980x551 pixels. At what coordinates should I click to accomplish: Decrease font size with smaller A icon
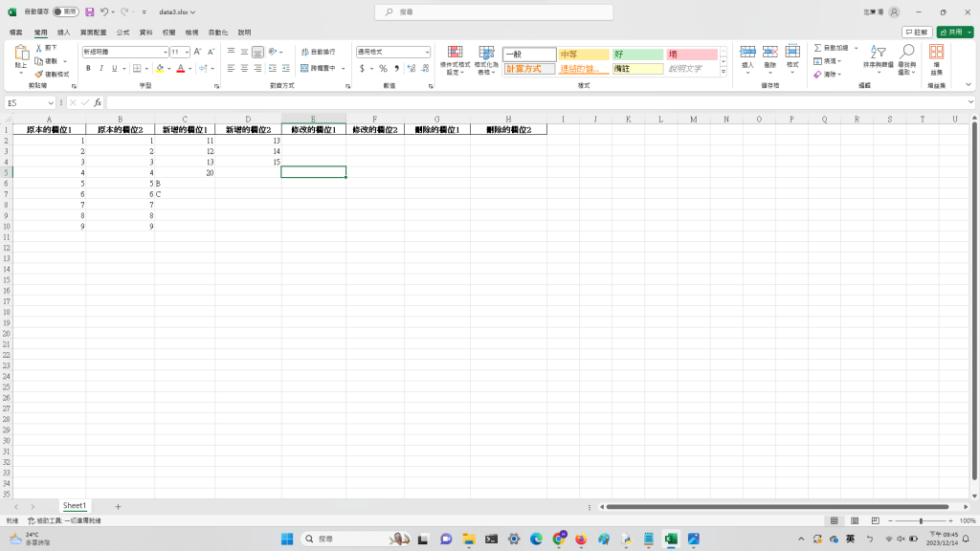point(211,52)
